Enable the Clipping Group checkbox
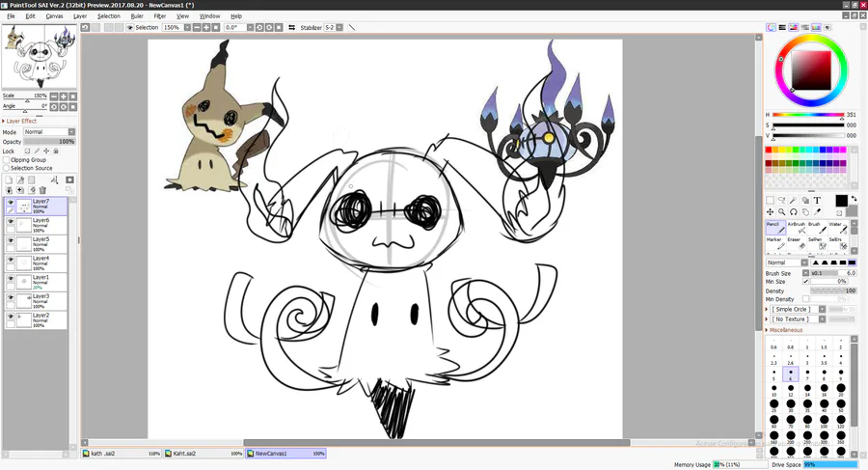Viewport: 868px width, 470px height. point(6,159)
